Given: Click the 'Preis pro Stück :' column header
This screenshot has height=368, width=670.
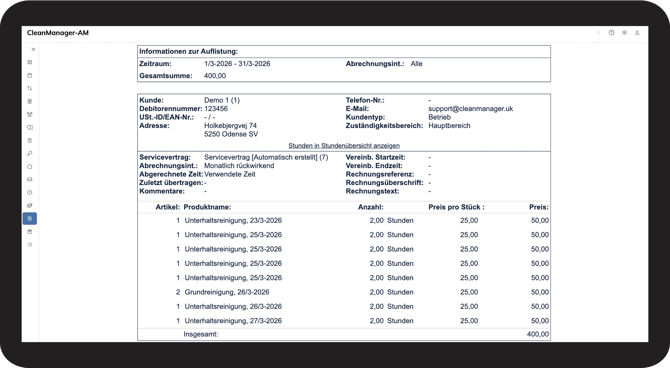Looking at the screenshot, I should tap(456, 207).
